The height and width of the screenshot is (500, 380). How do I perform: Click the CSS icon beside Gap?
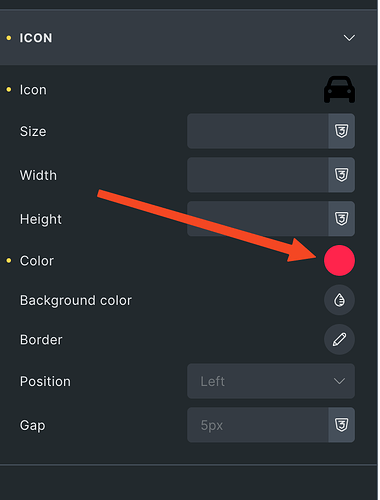click(342, 425)
